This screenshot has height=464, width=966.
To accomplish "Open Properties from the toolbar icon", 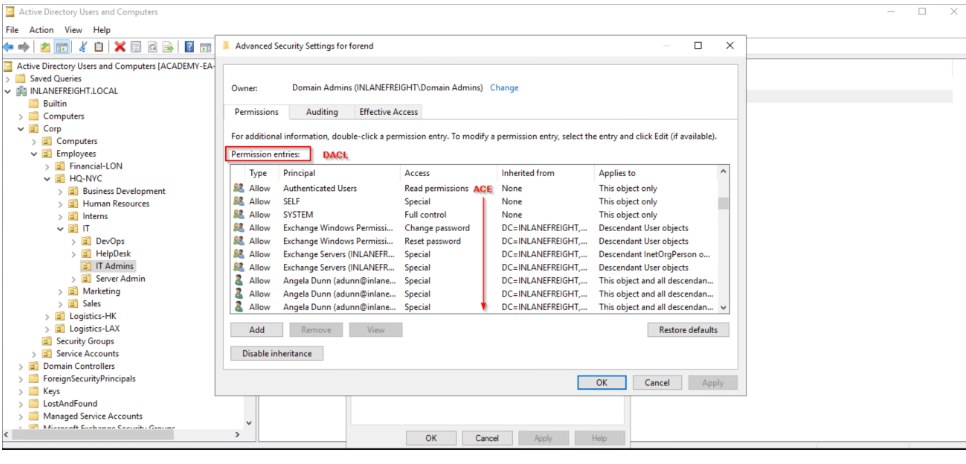I will pyautogui.click(x=136, y=47).
